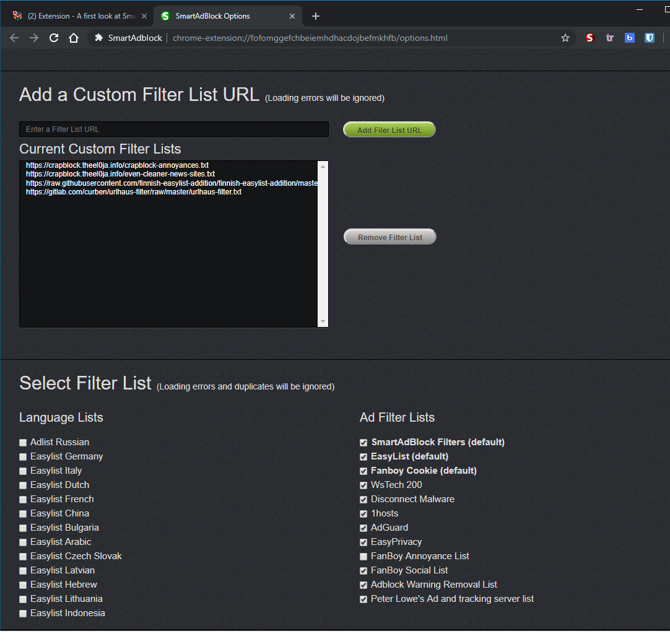
Task: Click the browser forward arrow
Action: 34,38
